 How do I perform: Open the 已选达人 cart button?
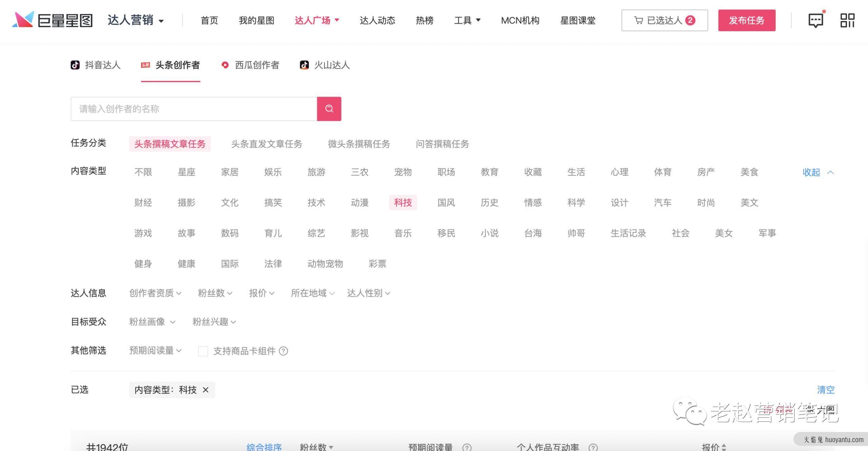pyautogui.click(x=665, y=20)
